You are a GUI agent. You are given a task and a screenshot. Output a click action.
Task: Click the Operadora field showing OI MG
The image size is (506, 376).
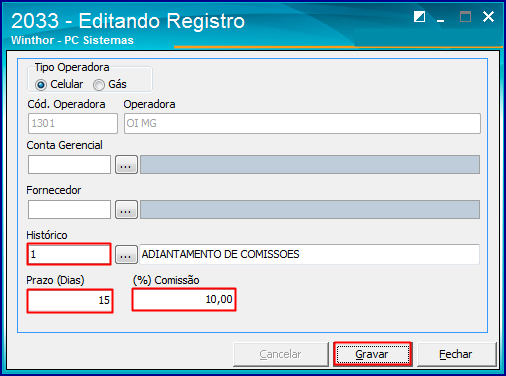pos(302,123)
